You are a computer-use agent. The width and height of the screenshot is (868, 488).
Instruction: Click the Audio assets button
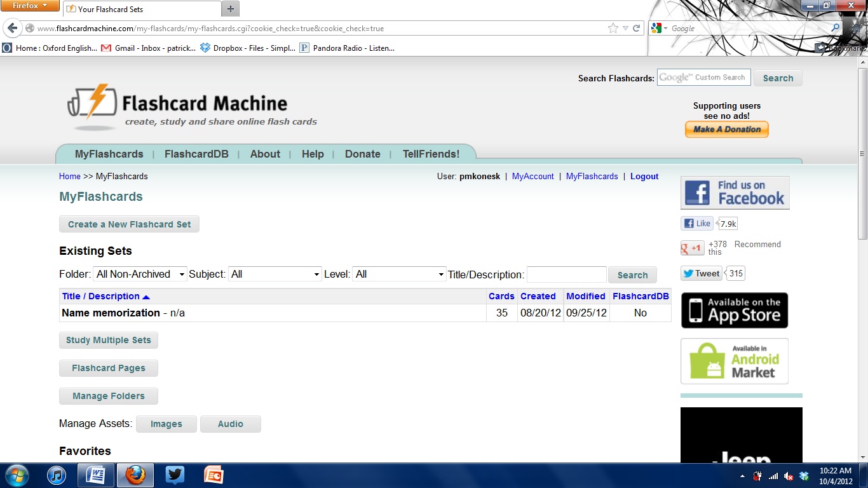(231, 424)
